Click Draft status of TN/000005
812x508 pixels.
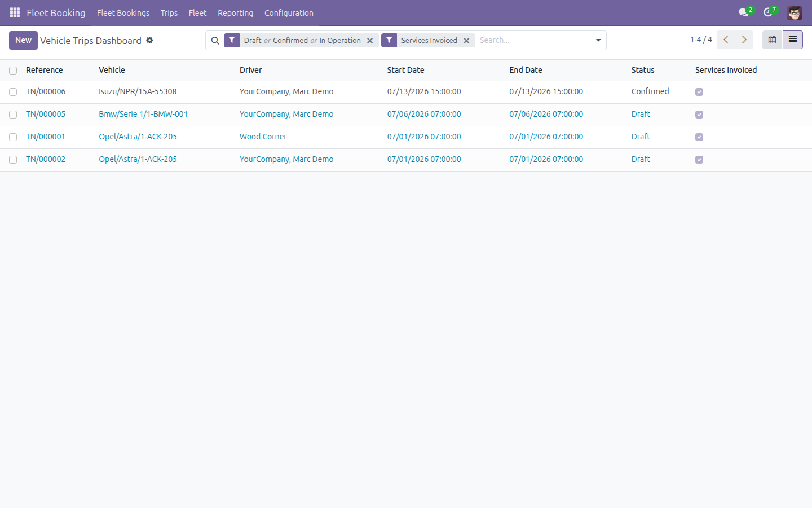pyautogui.click(x=641, y=114)
